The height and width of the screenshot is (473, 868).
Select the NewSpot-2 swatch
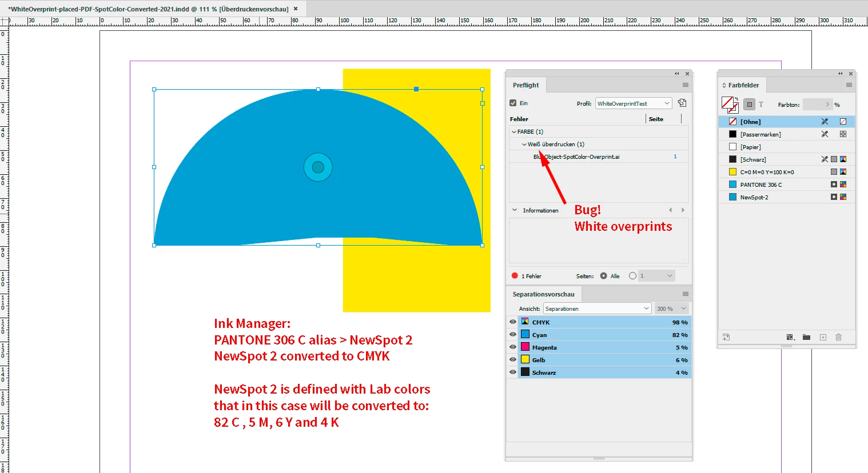point(786,197)
